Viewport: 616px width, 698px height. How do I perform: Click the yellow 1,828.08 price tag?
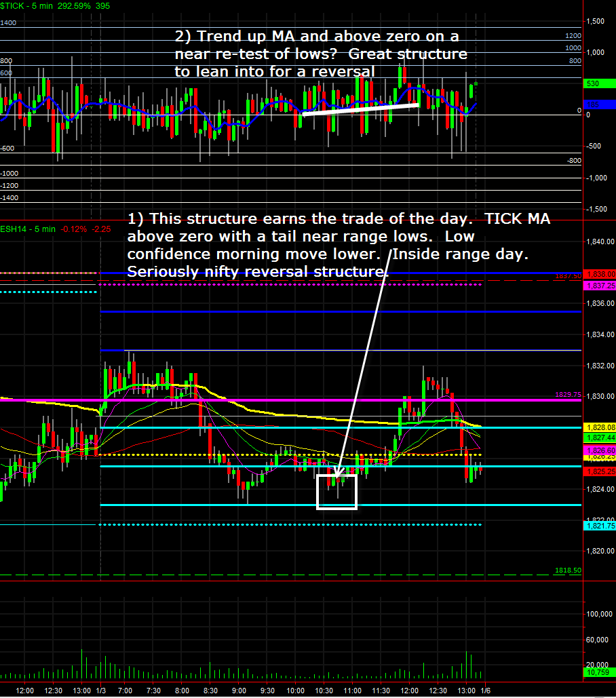point(600,427)
